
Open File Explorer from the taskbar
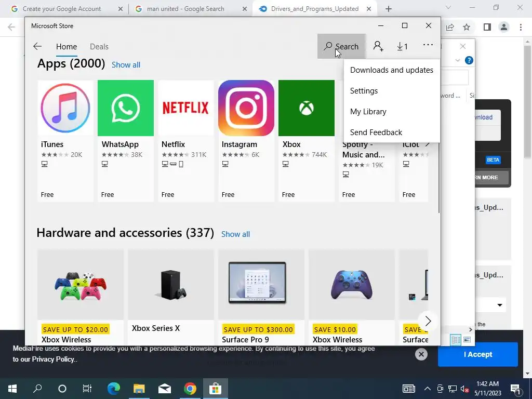(x=139, y=389)
